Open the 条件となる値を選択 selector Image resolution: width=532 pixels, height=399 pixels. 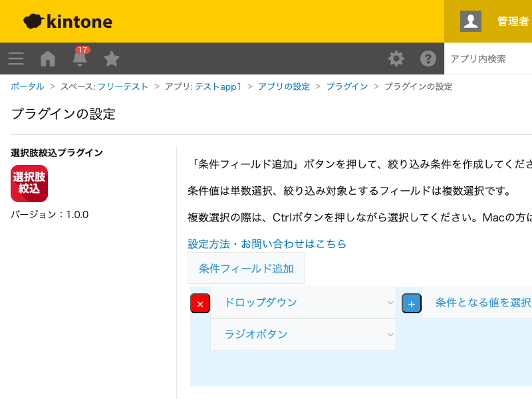477,303
